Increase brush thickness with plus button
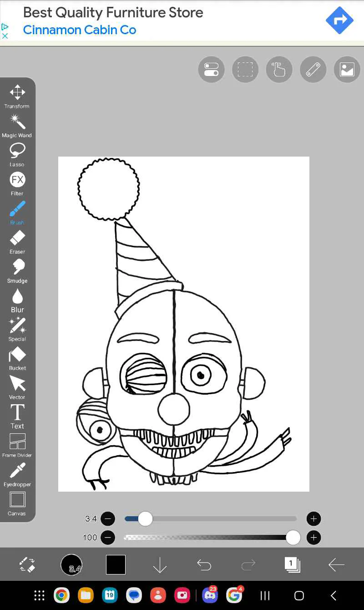This screenshot has height=610, width=364. pos(313,518)
